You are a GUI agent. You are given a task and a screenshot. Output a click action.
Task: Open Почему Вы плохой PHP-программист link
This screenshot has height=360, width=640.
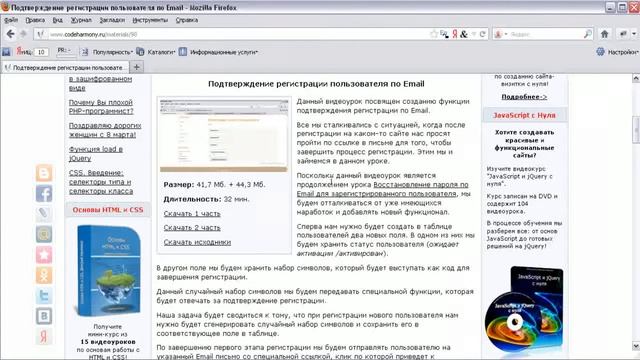(101, 107)
